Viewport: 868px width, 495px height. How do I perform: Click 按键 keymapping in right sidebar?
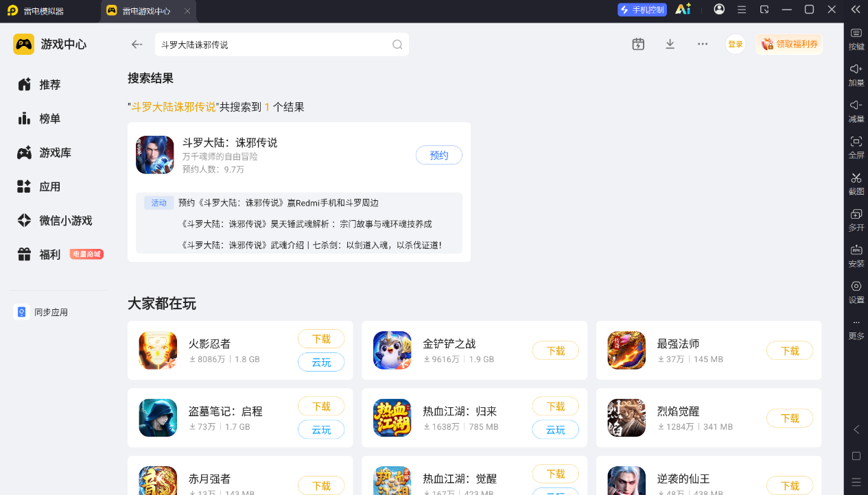(856, 40)
